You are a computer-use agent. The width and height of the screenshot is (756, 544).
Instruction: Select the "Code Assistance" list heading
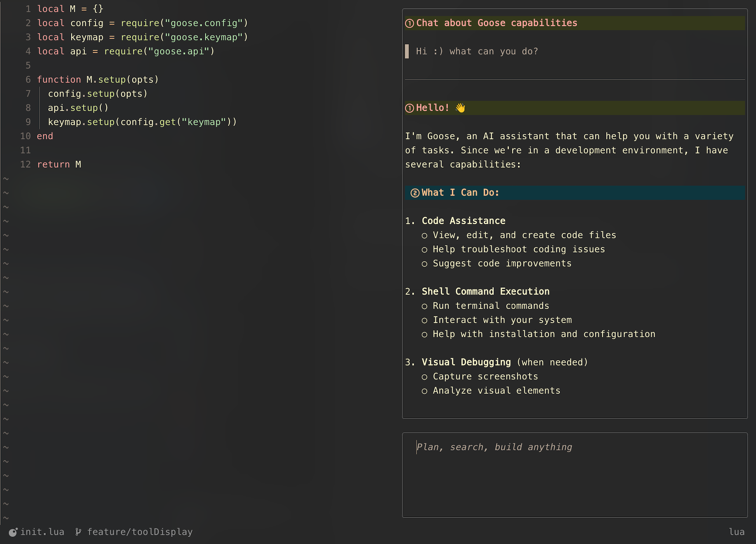(x=463, y=221)
